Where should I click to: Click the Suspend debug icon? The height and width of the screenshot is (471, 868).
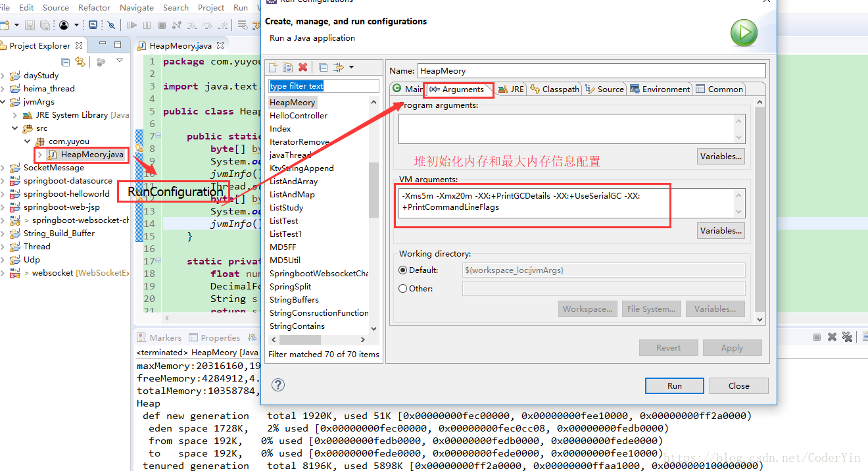point(147,25)
